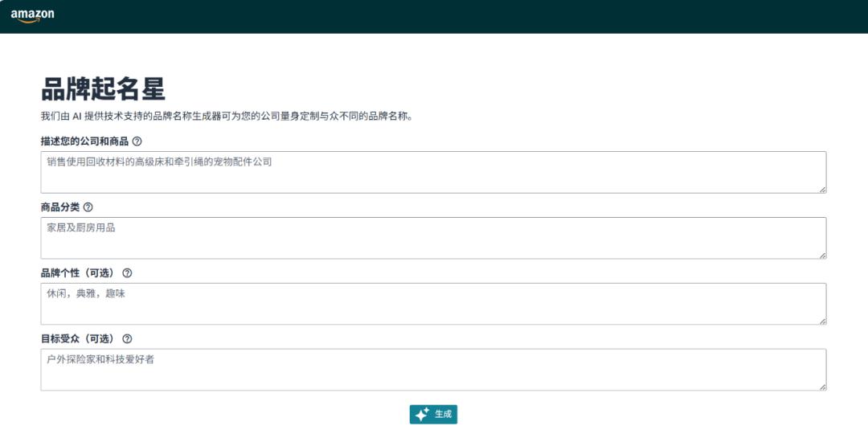
Task: Click resize grip of 目标受众 text area
Action: tap(822, 387)
